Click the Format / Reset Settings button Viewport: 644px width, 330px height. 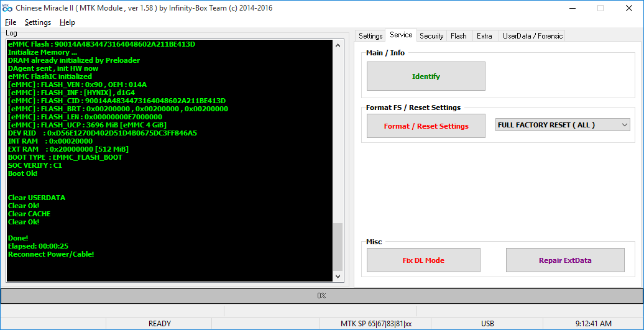tap(426, 126)
